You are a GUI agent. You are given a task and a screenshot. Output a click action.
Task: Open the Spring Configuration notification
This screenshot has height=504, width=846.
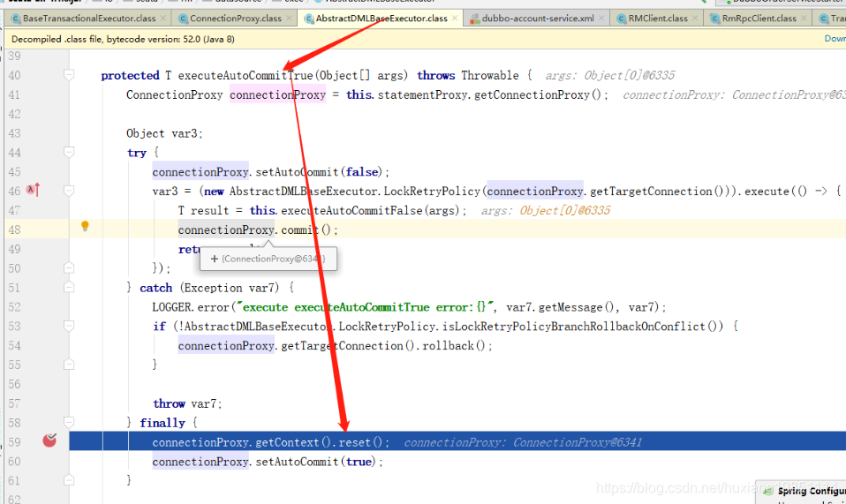(801, 492)
